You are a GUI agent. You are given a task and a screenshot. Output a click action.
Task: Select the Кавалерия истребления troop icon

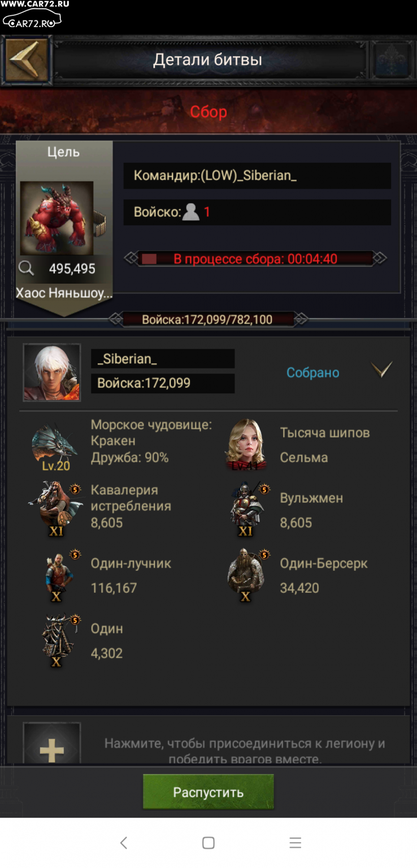pyautogui.click(x=56, y=507)
